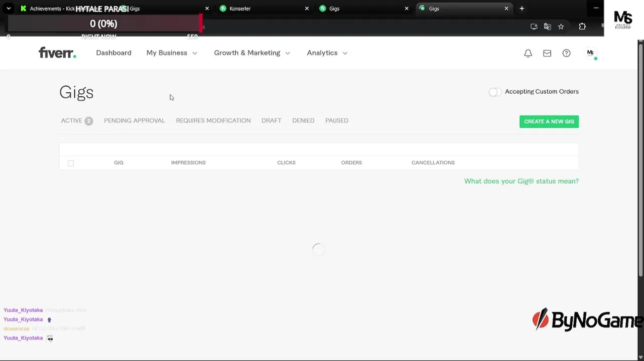Screen dimensions: 644x361
Task: Select the DRAFT tab
Action: [272, 121]
